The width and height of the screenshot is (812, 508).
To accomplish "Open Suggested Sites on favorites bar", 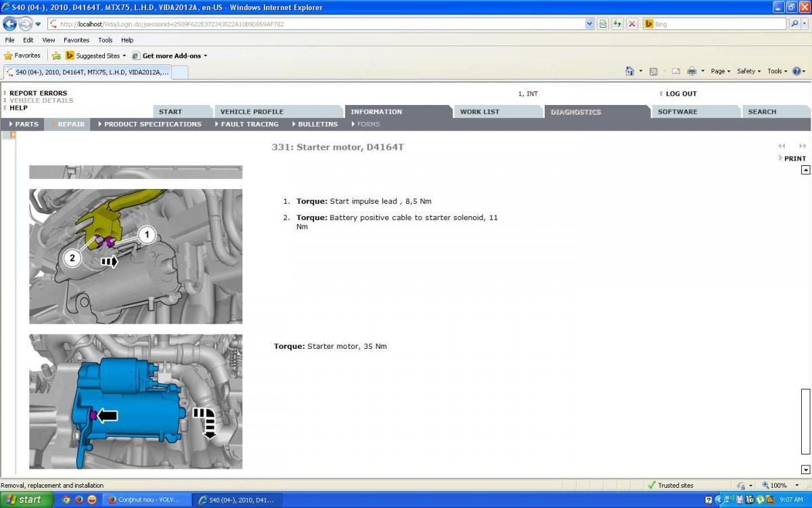I will (95, 56).
